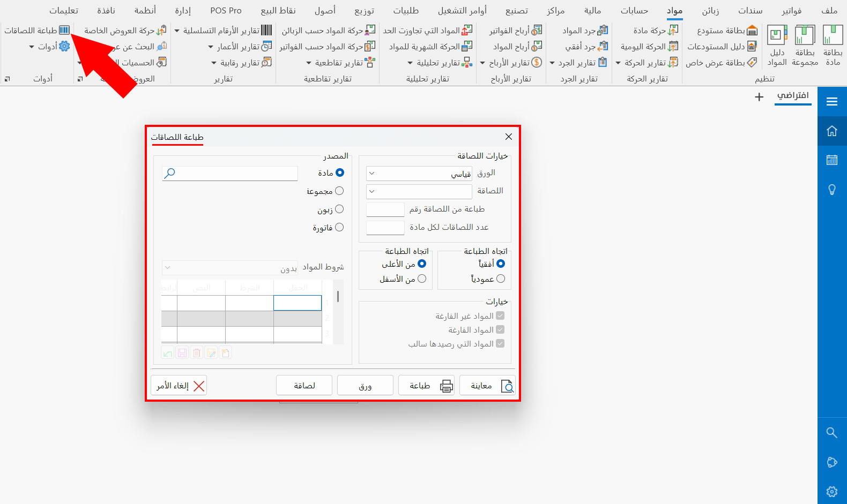Image resolution: width=847 pixels, height=504 pixels.
Task: Open أرباح المواد report
Action: click(x=517, y=47)
